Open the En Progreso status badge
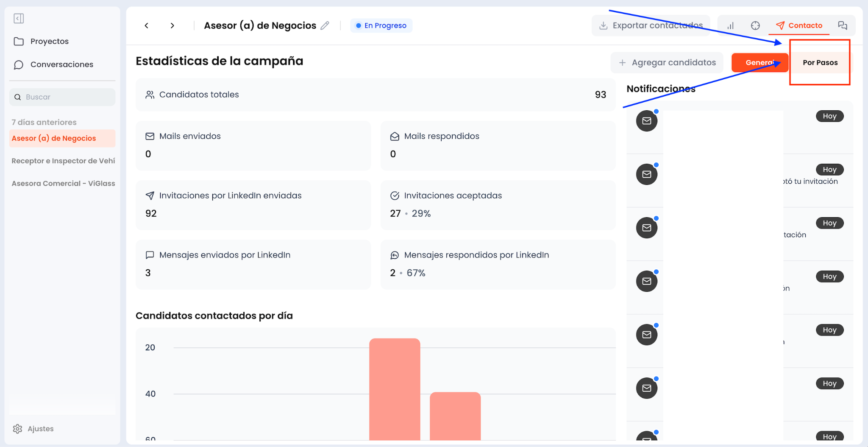868x447 pixels. (381, 25)
